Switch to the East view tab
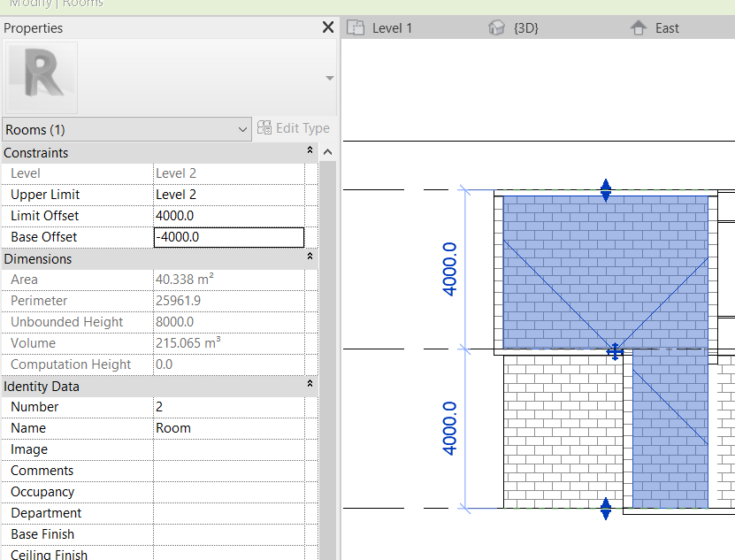Screen dimensions: 735x560 [667, 28]
